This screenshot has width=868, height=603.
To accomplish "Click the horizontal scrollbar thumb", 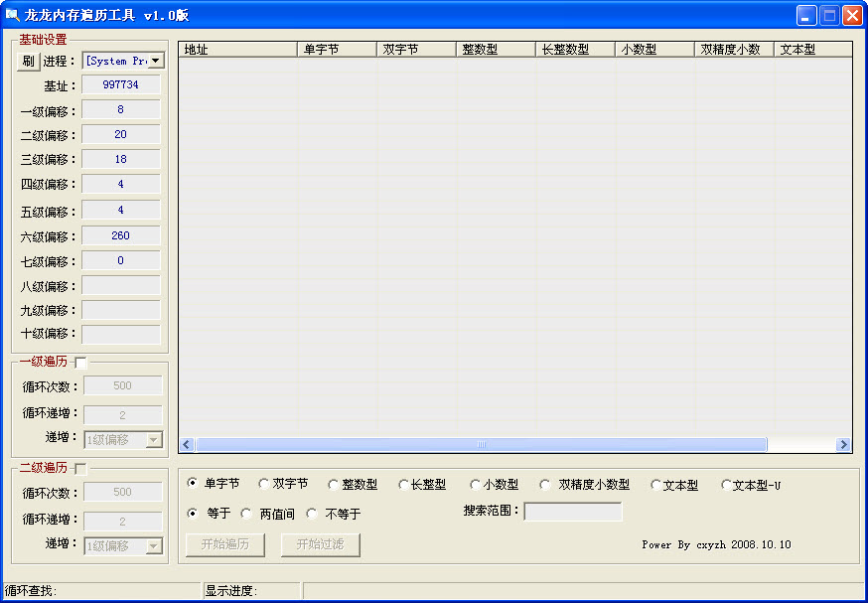I will coord(482,445).
